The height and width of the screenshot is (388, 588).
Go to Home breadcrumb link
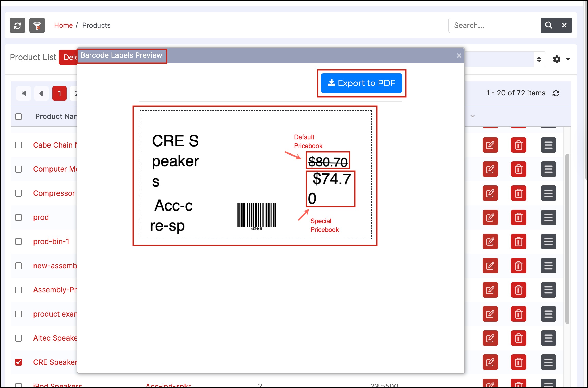(x=63, y=25)
